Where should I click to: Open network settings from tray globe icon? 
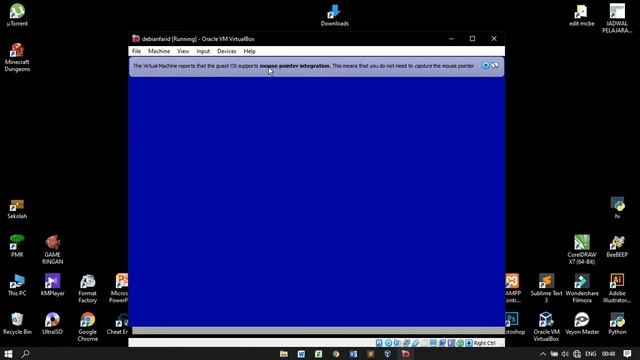pyautogui.click(x=577, y=354)
